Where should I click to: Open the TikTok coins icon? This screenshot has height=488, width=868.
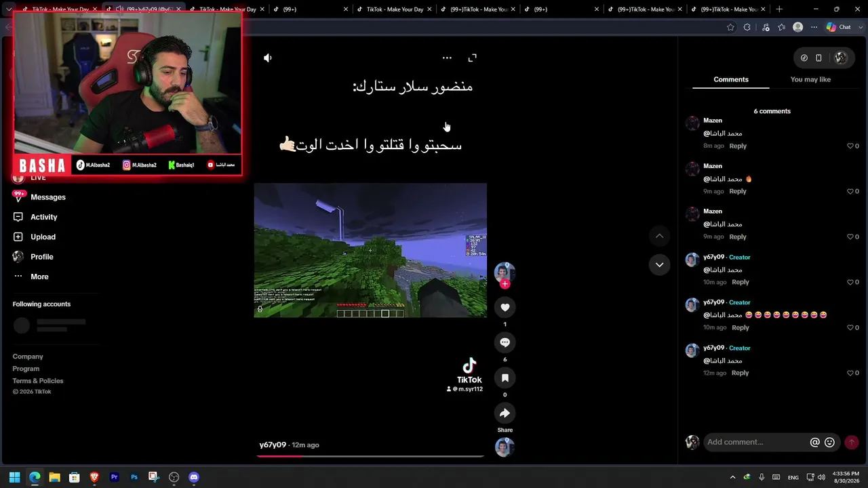click(804, 58)
